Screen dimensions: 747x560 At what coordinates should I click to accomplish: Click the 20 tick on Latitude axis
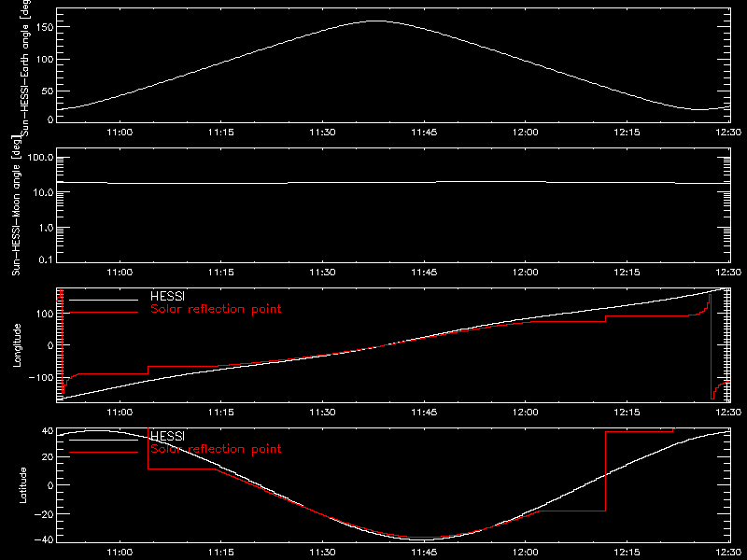coord(48,457)
